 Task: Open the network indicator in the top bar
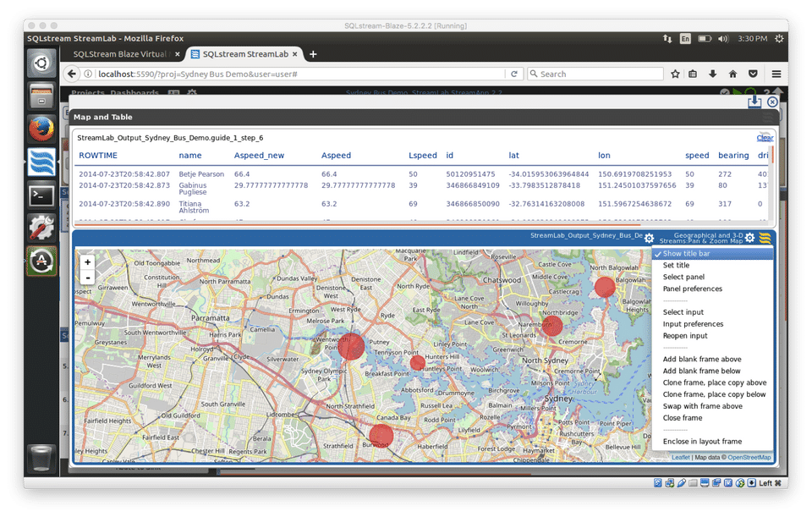[667, 39]
